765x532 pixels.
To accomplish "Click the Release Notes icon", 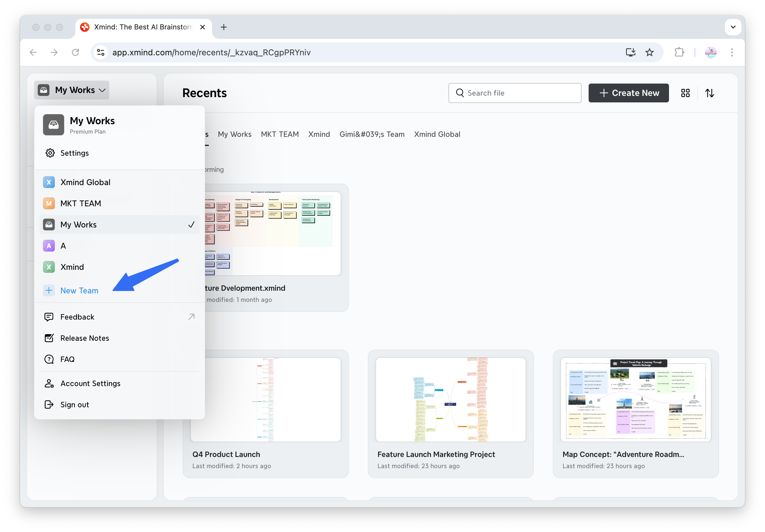I will pos(49,338).
